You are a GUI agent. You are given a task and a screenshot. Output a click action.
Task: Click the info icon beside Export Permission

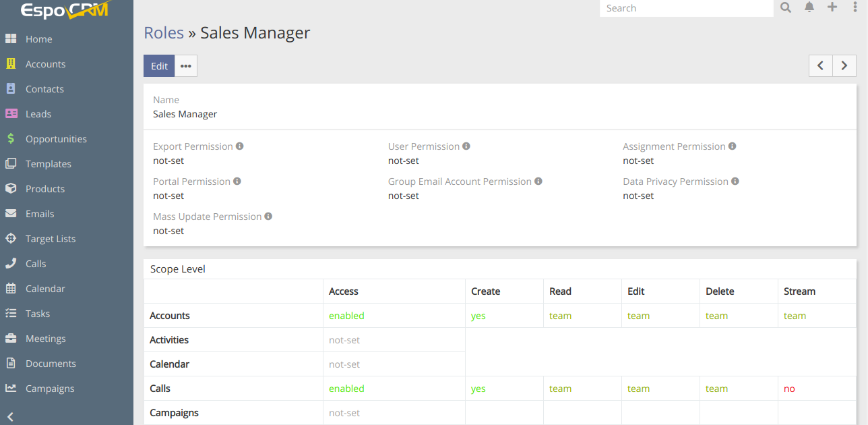240,146
